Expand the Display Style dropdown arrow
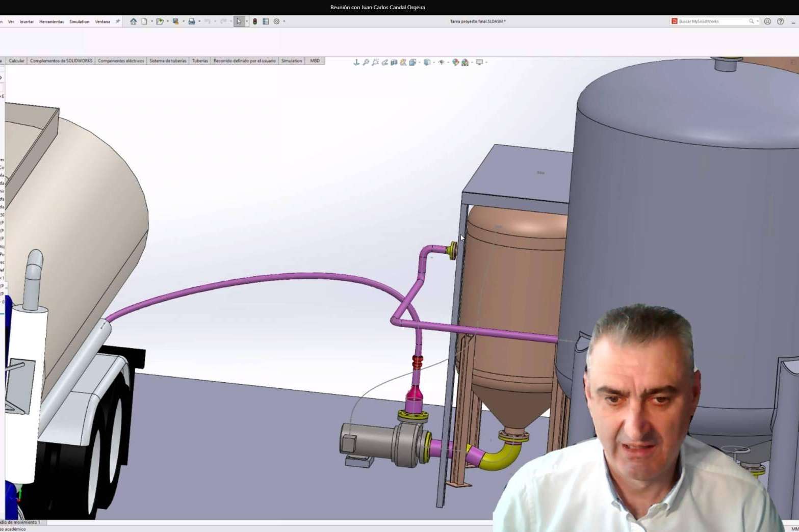Image resolution: width=799 pixels, height=532 pixels. point(434,63)
